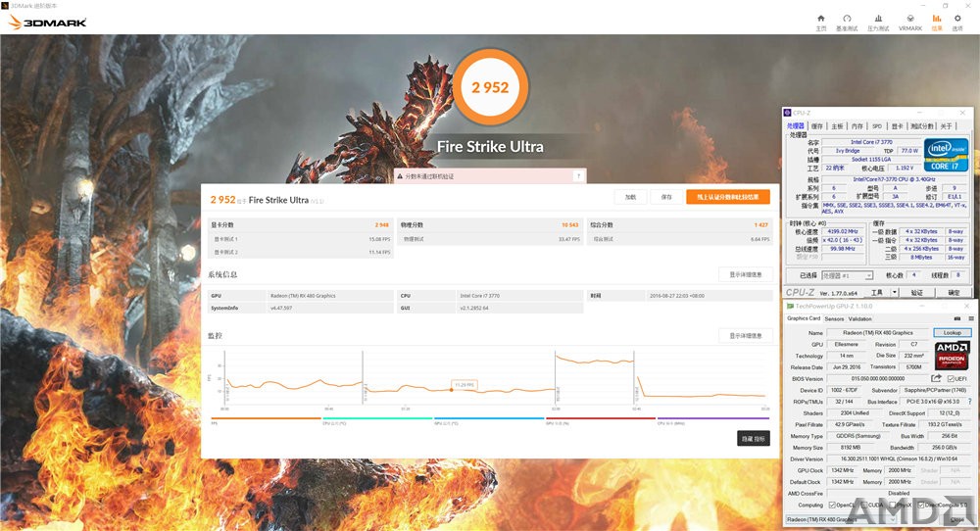The height and width of the screenshot is (531, 980).
Task: Switch to the CPU-Z bench (测试分数) tab
Action: pyautogui.click(x=922, y=126)
